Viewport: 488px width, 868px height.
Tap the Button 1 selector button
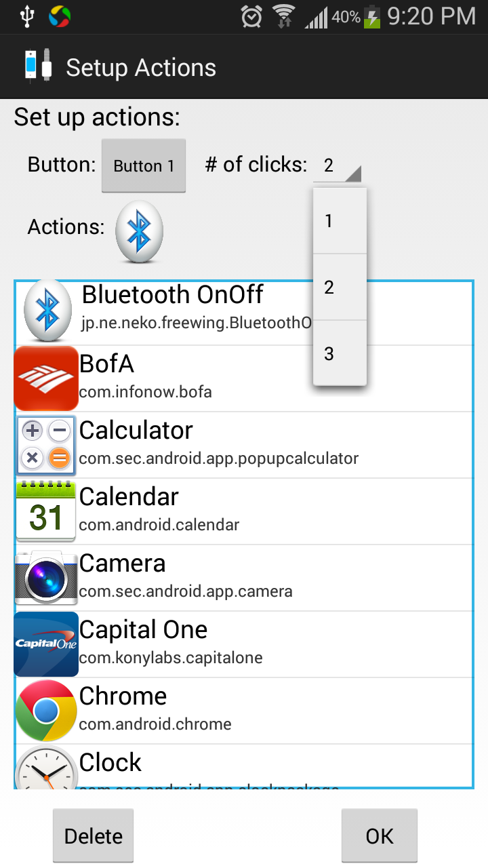click(144, 165)
